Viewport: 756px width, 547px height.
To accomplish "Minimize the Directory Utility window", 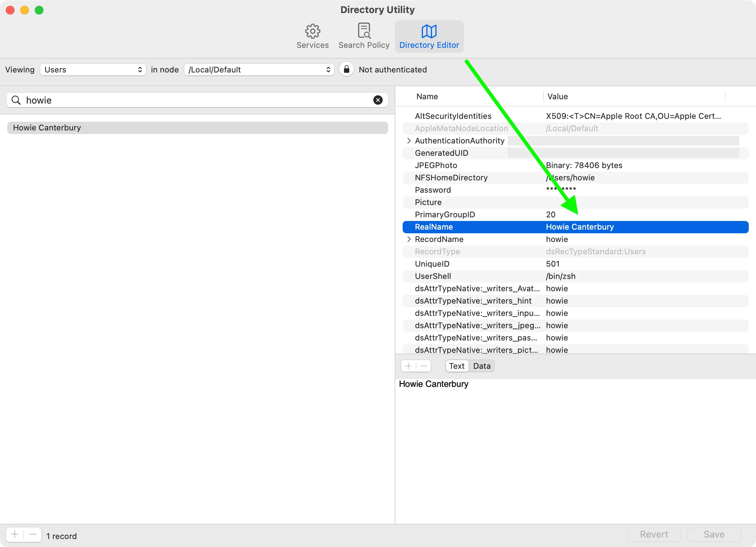I will pyautogui.click(x=25, y=10).
